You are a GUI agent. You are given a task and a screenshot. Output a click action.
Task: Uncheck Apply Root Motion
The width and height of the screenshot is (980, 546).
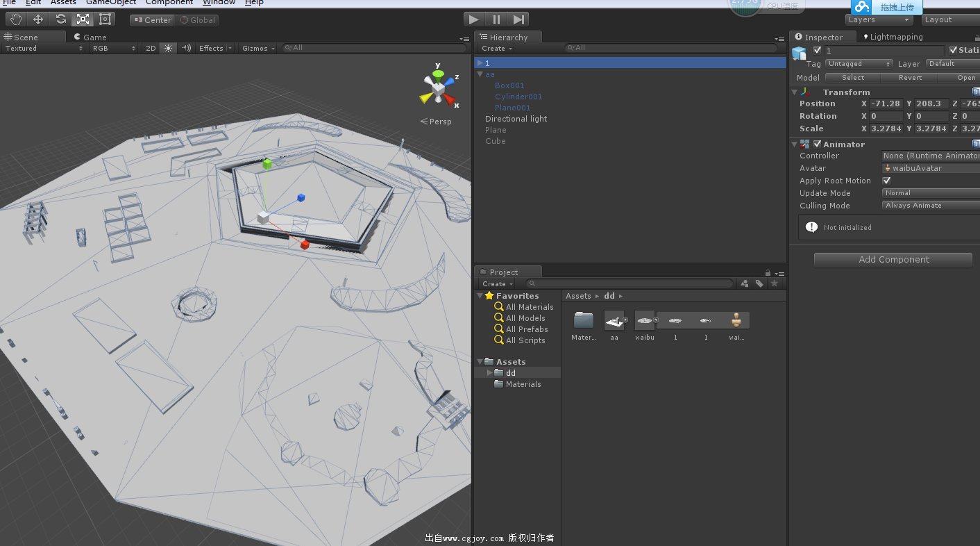click(886, 181)
